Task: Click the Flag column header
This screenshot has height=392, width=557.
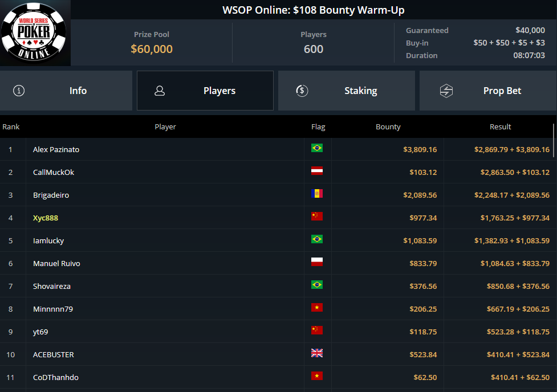Action: coord(318,126)
